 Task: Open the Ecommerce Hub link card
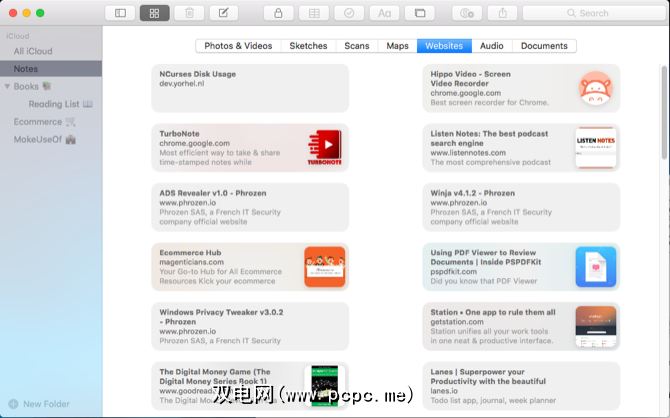pos(250,267)
